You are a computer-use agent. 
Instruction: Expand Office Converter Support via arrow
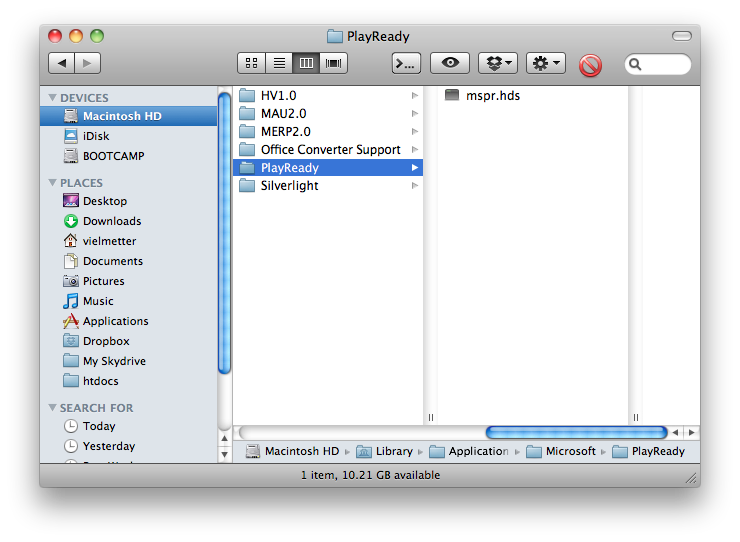coord(415,150)
